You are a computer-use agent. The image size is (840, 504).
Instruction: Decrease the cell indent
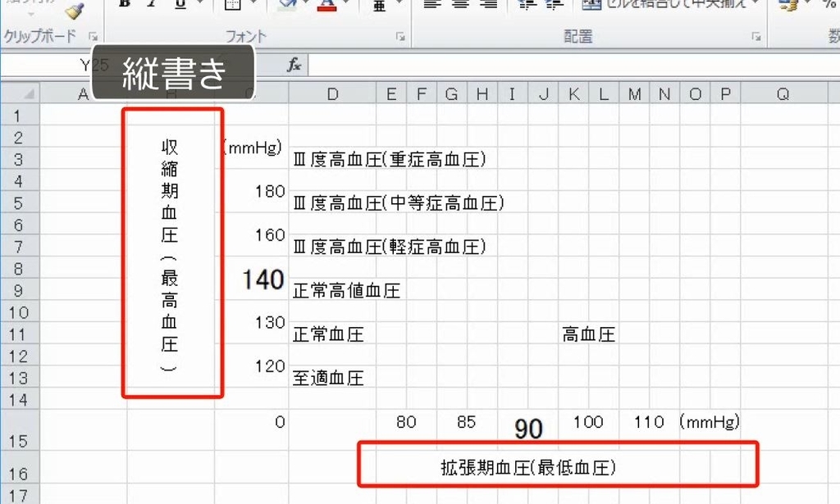click(526, 4)
